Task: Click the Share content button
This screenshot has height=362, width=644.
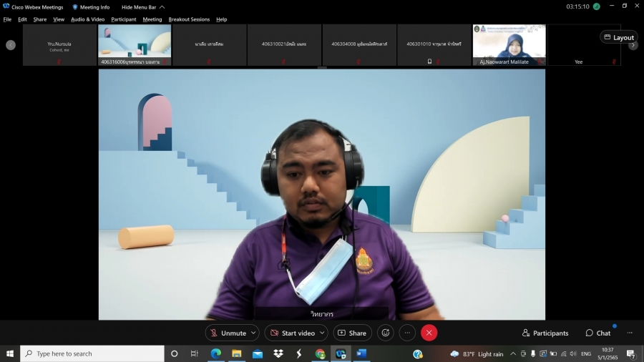Action: coord(352,333)
